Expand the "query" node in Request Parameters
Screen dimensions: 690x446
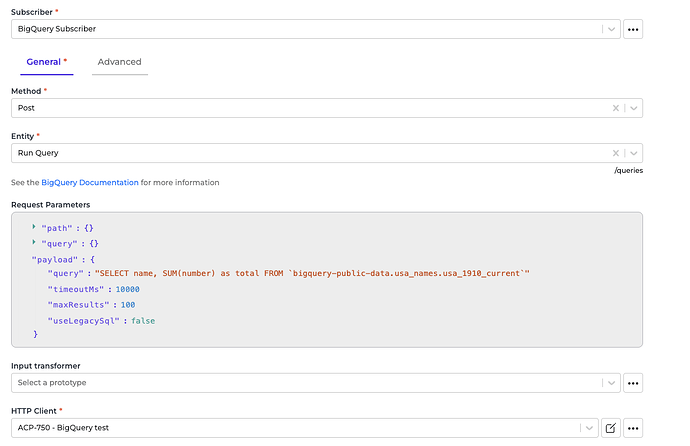34,242
